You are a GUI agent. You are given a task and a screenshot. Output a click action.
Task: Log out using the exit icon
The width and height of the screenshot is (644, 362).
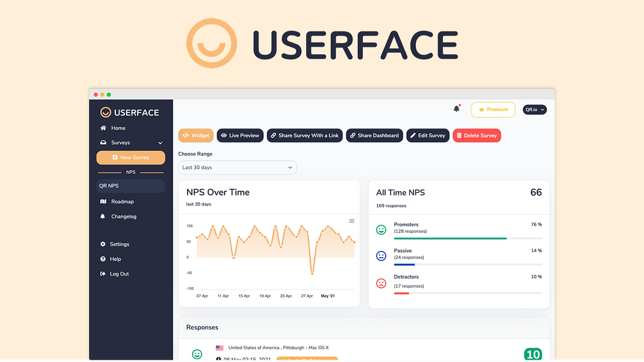click(x=104, y=273)
